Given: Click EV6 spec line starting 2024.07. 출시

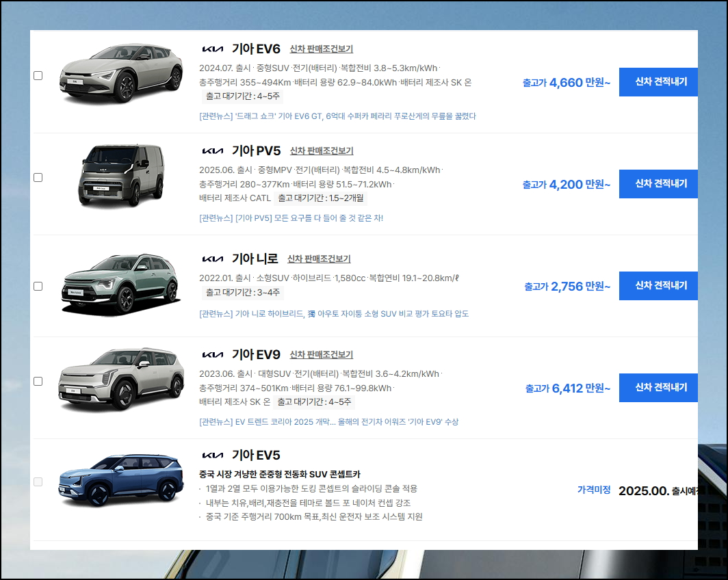Looking at the screenshot, I should [x=320, y=68].
